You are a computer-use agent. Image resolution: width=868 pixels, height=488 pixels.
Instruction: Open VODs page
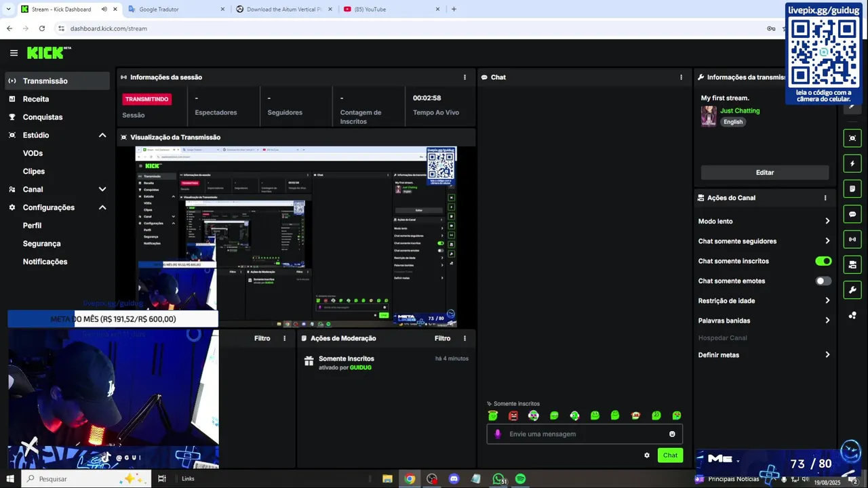coord(33,153)
